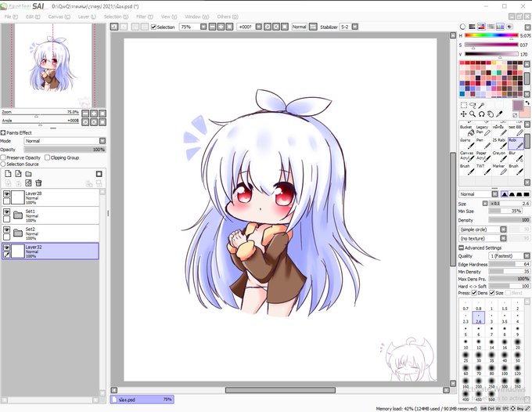Open the layer Mode Normal dropdown
Image resolution: width=532 pixels, height=412 pixels.
click(x=65, y=141)
